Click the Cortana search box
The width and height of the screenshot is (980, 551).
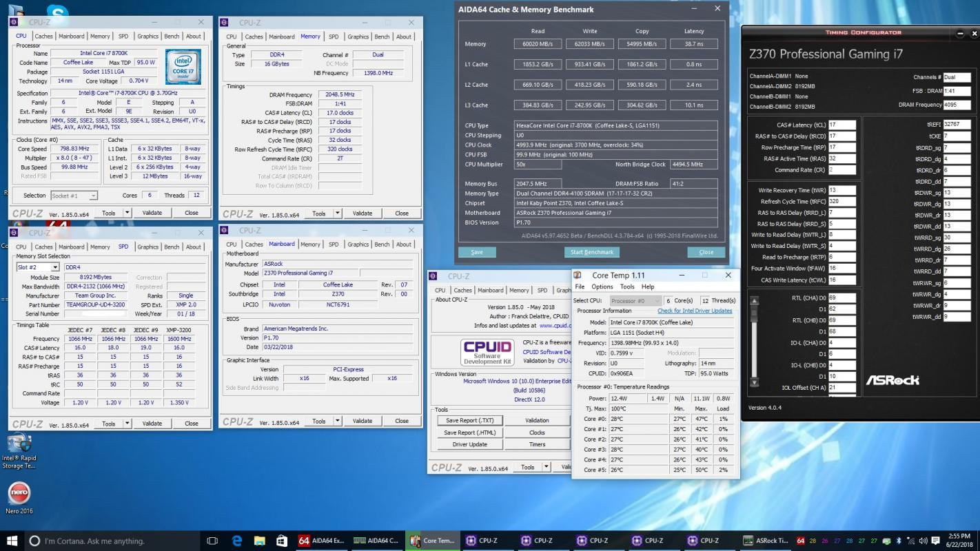click(x=114, y=541)
